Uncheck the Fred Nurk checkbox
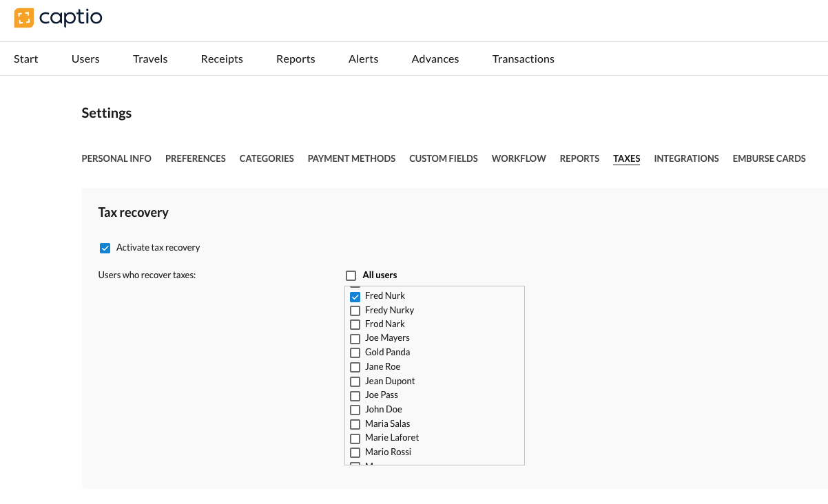The width and height of the screenshot is (828, 504). tap(355, 297)
